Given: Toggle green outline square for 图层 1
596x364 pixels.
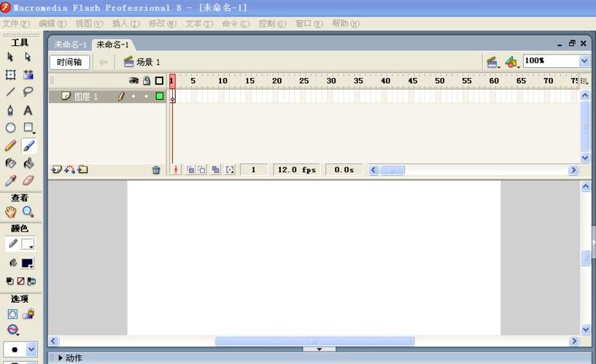Looking at the screenshot, I should (x=160, y=96).
